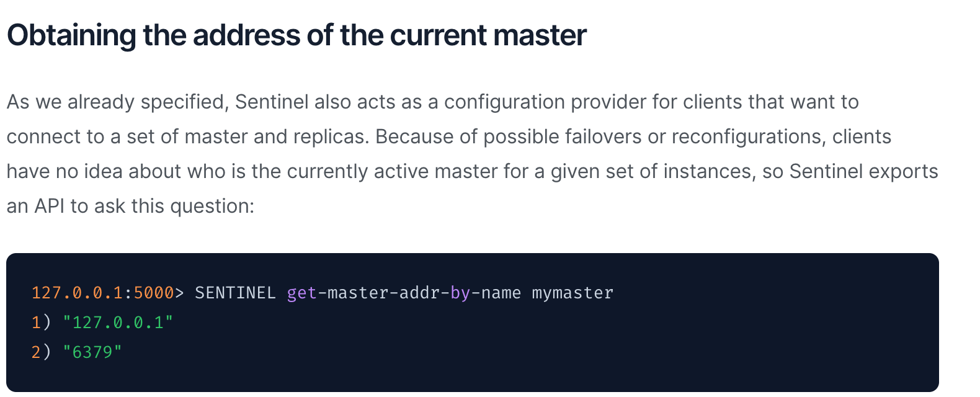Click the output line number "1)"
This screenshot has height=397, width=980.
(41, 323)
